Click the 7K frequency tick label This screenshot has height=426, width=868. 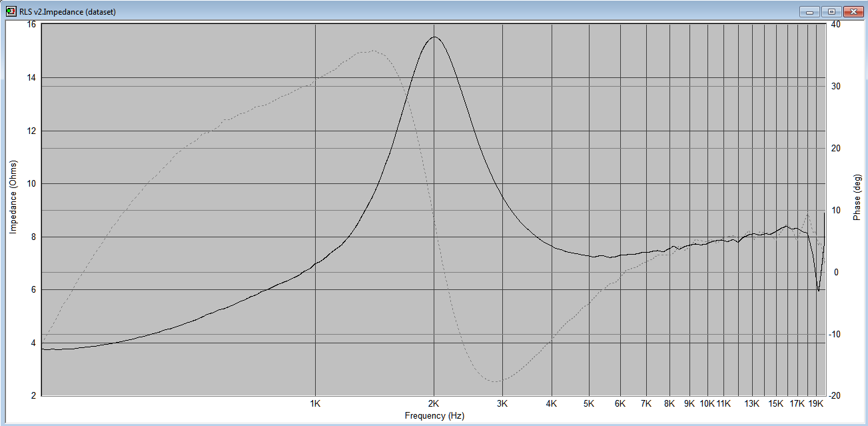646,403
